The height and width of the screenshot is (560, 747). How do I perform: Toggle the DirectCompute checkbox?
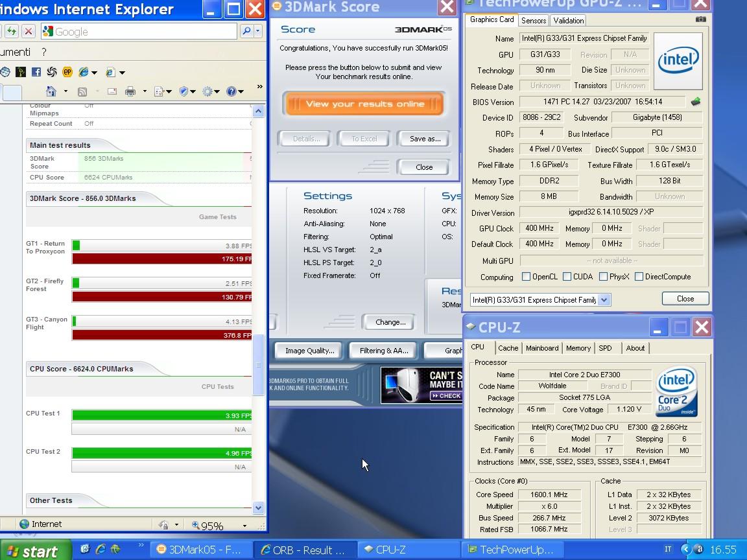click(639, 276)
